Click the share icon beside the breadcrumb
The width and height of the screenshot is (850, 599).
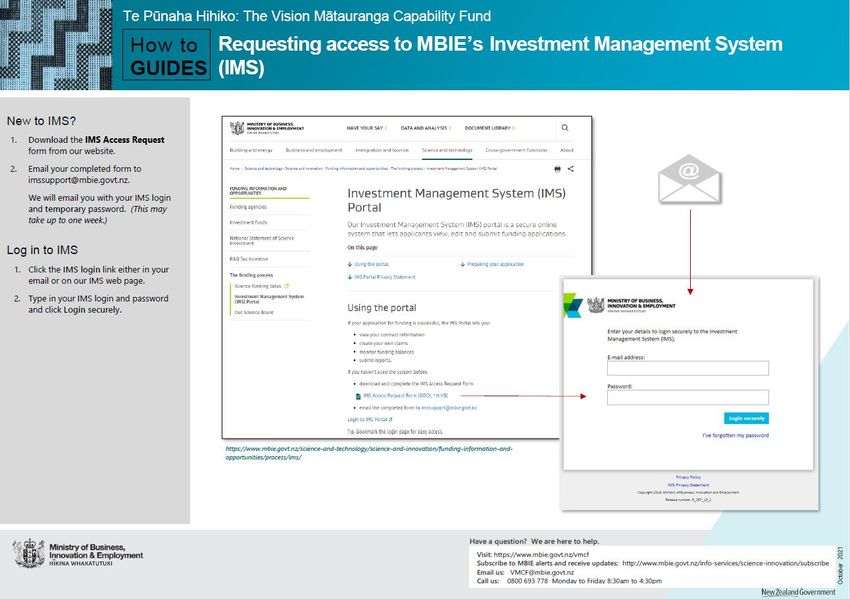pos(570,169)
